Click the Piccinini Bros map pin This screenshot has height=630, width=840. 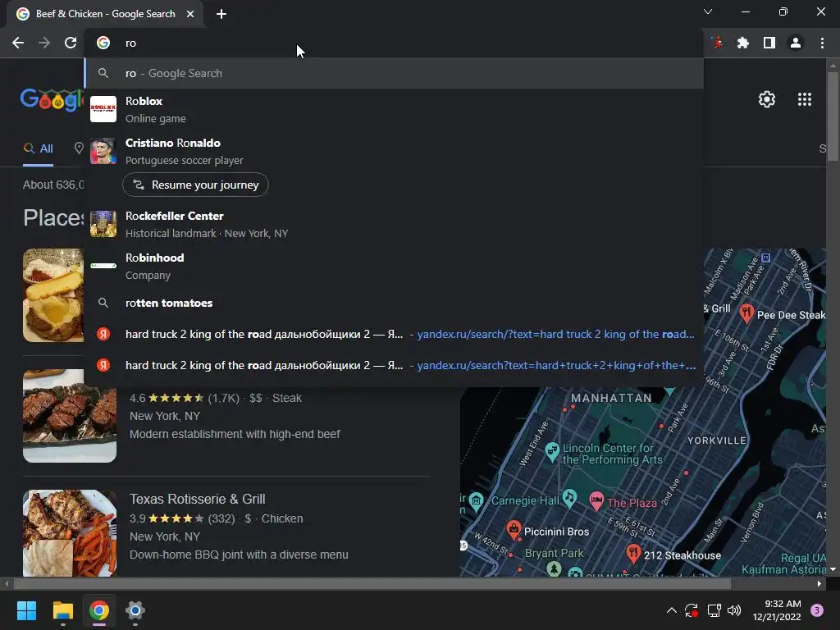tap(514, 530)
